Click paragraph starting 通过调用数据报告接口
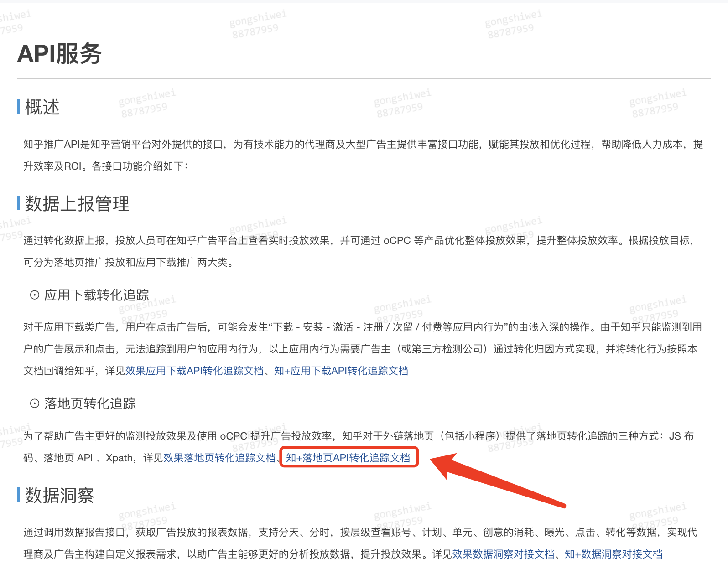 360,543
